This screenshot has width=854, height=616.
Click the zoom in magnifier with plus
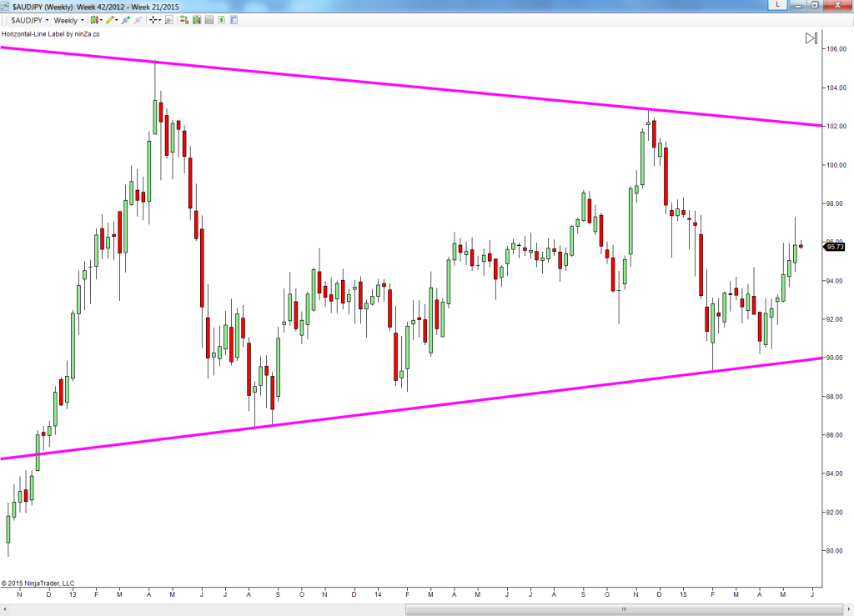pyautogui.click(x=127, y=20)
